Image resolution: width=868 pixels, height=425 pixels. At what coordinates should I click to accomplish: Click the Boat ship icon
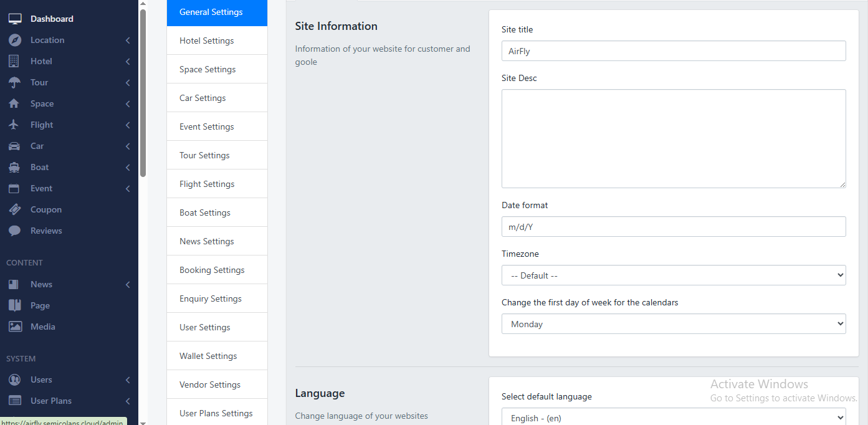tap(14, 167)
